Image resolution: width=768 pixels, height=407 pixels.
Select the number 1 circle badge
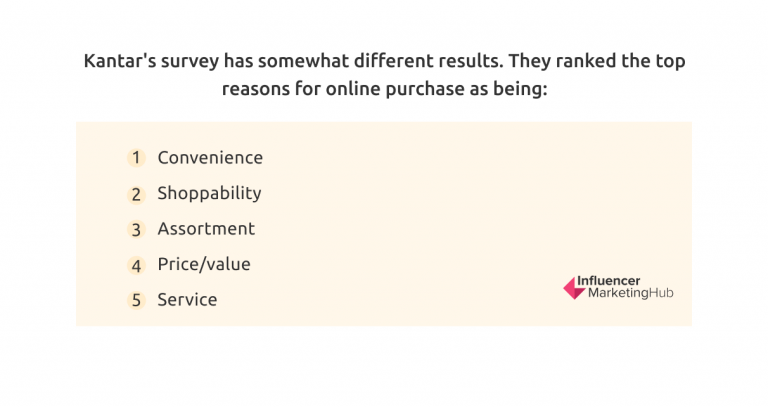pyautogui.click(x=136, y=158)
